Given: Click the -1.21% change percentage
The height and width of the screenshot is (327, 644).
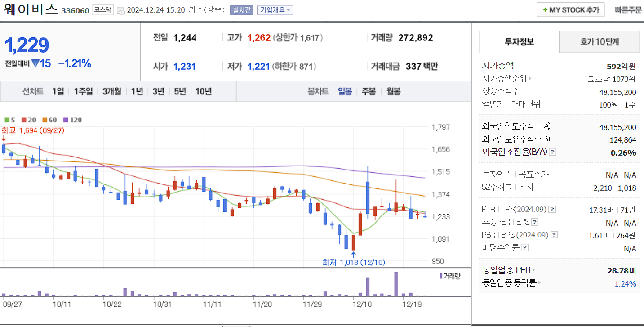Looking at the screenshot, I should (75, 63).
